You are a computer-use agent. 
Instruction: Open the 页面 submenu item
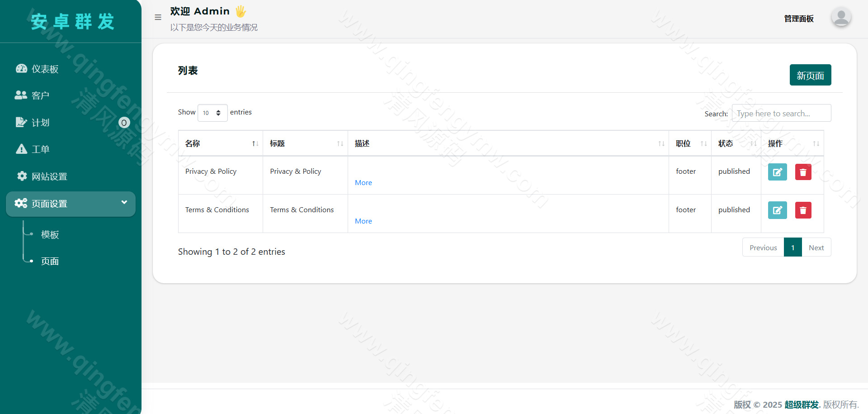[50, 261]
